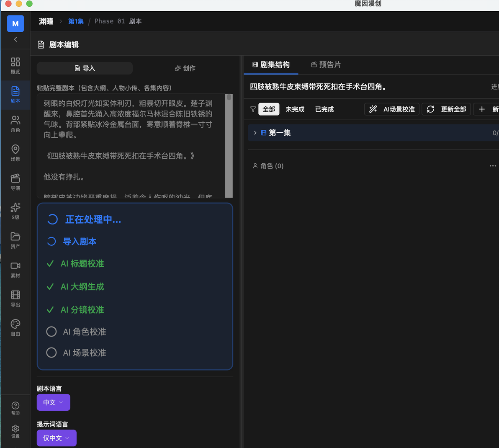Collapse the sidebar with the back chevron

coord(15,39)
